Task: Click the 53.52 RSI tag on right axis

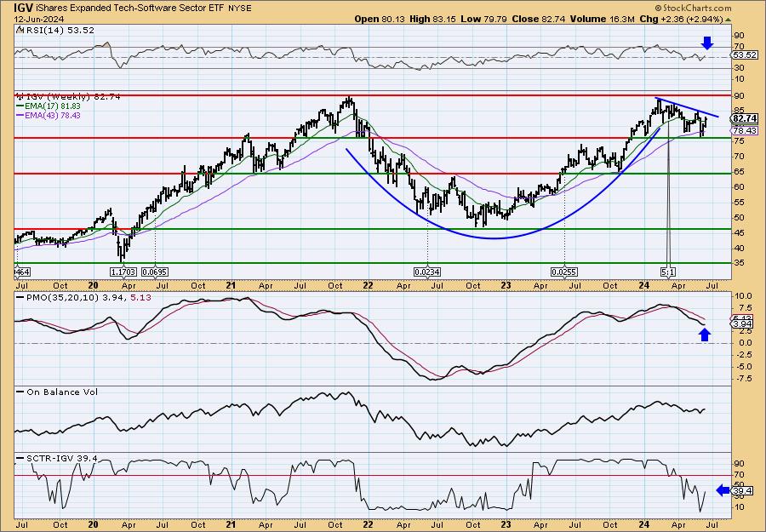Action: 745,55
